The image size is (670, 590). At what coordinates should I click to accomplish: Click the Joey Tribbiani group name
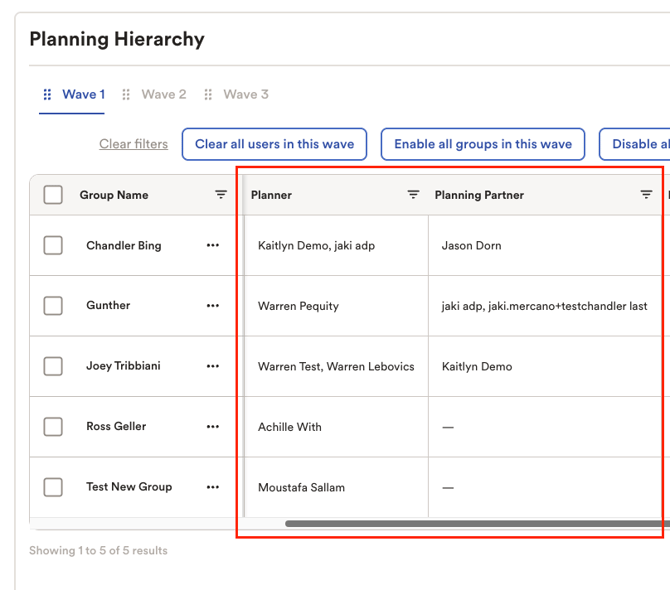click(x=123, y=366)
